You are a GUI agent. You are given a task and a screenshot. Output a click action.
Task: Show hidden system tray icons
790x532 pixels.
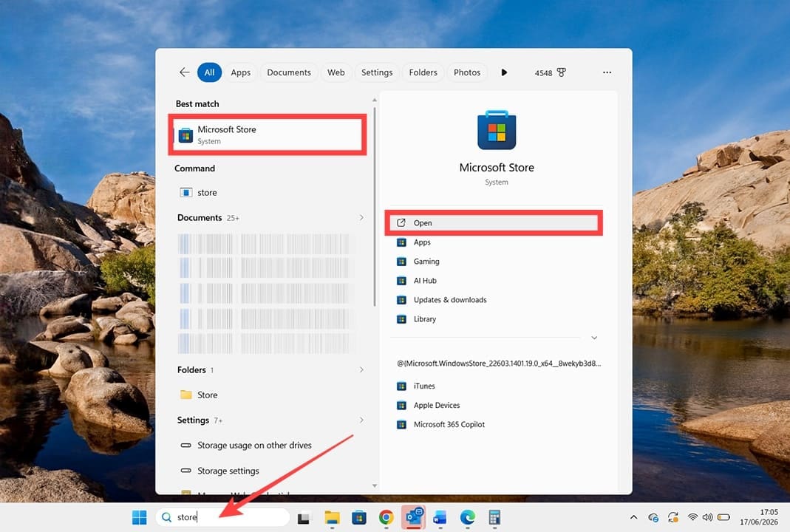(634, 517)
